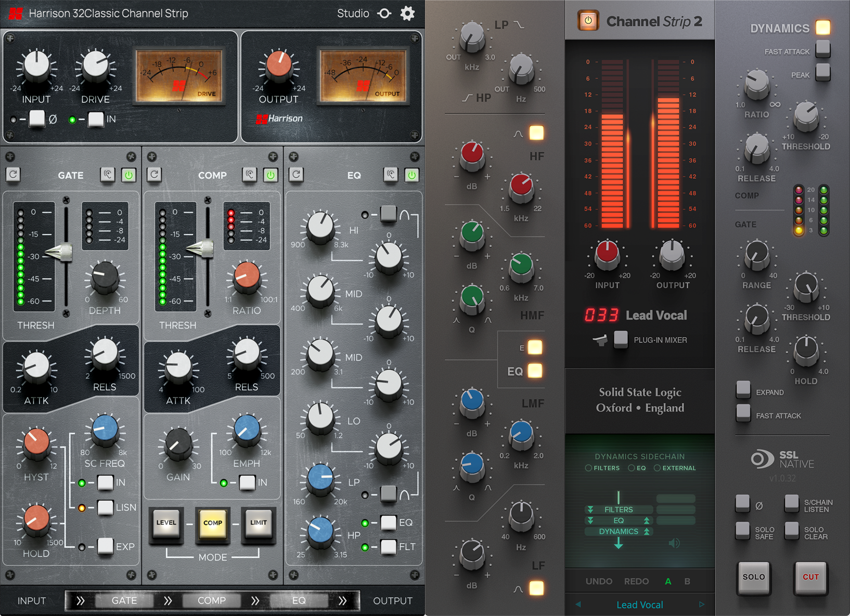Power off the EQ section with its power icon
The width and height of the screenshot is (850, 616).
(x=413, y=175)
